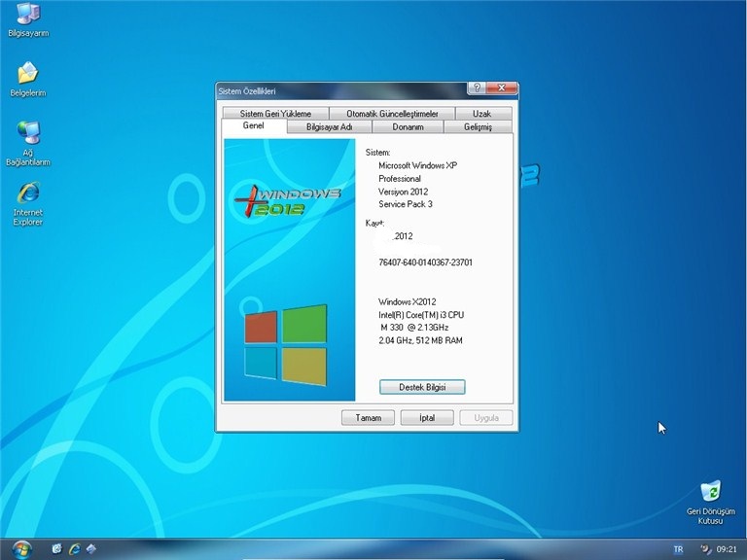Click the taskbar clock 09:21

click(x=727, y=549)
